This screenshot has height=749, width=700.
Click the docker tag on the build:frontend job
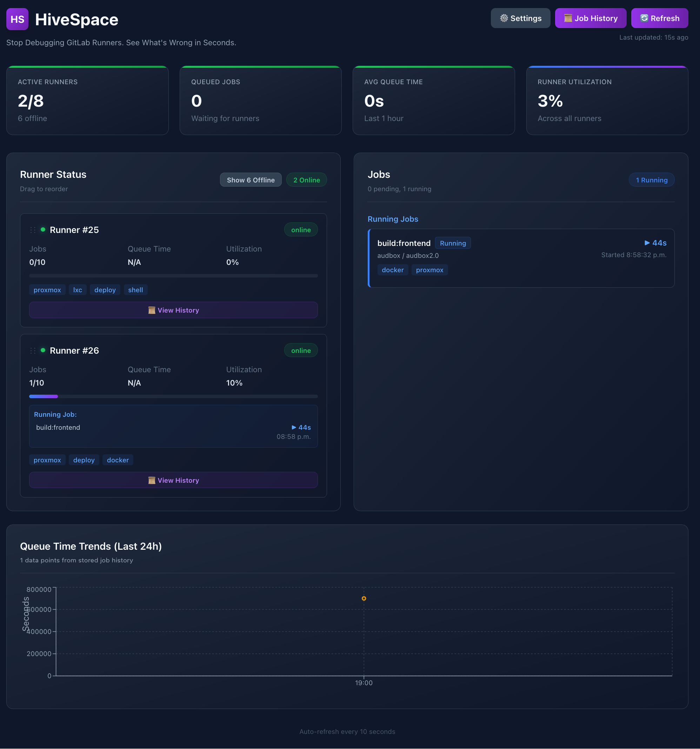coord(393,270)
